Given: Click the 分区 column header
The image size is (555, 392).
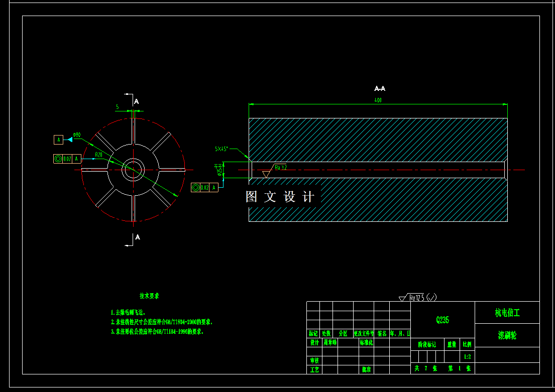Looking at the screenshot, I should (343, 333).
